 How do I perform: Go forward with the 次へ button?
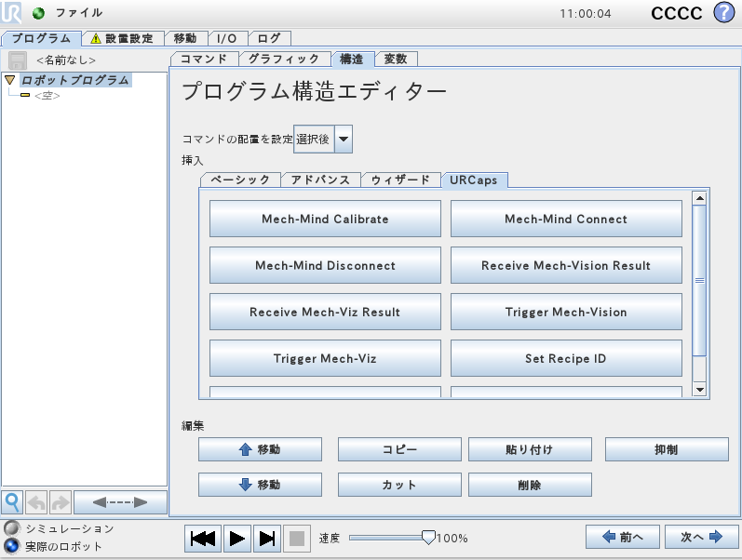point(701,537)
